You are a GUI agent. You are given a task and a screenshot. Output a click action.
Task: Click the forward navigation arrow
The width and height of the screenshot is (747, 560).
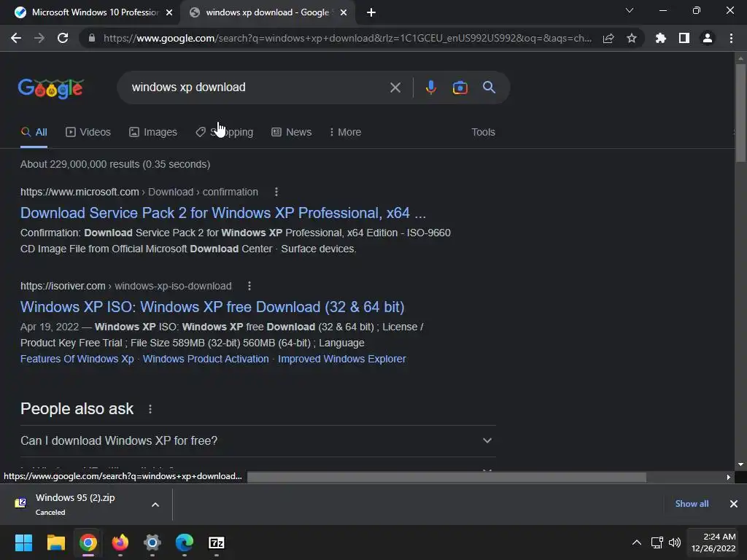39,38
